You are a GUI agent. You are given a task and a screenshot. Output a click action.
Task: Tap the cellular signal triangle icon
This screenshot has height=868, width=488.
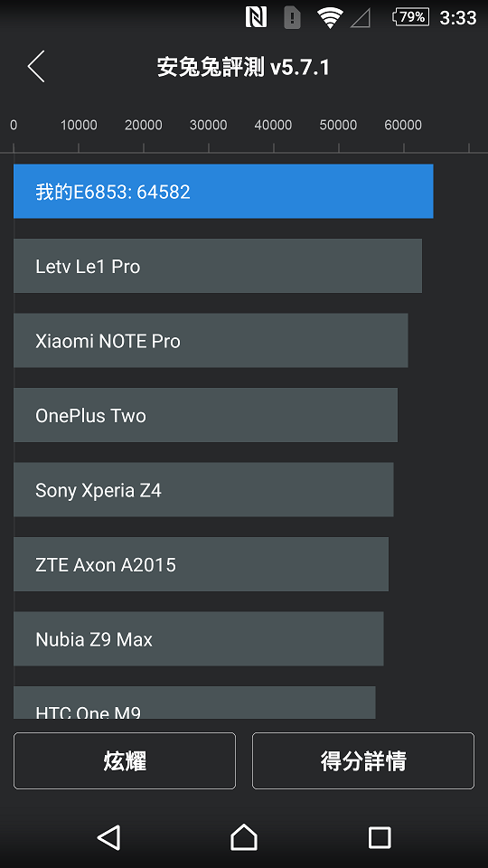pyautogui.click(x=361, y=18)
